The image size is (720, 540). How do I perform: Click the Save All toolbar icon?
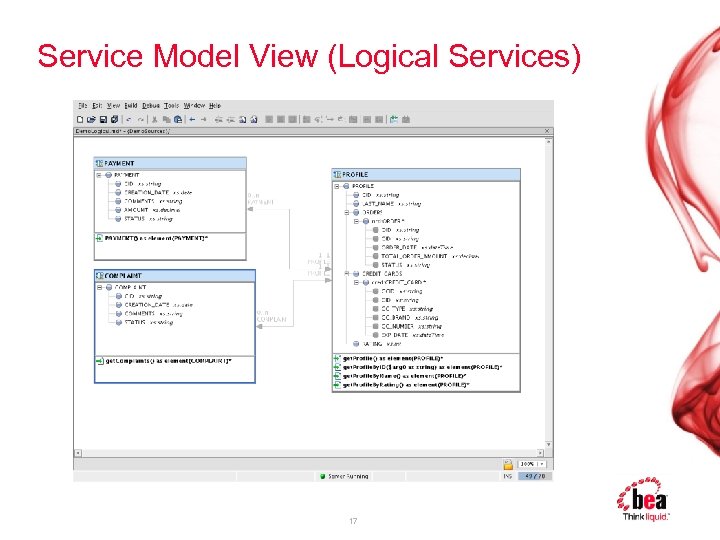tap(114, 119)
